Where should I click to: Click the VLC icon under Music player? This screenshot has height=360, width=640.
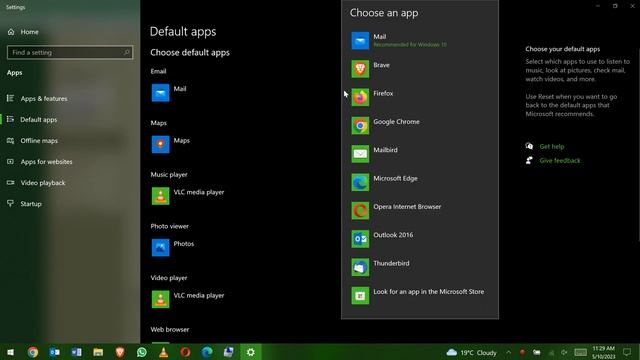[x=160, y=196]
